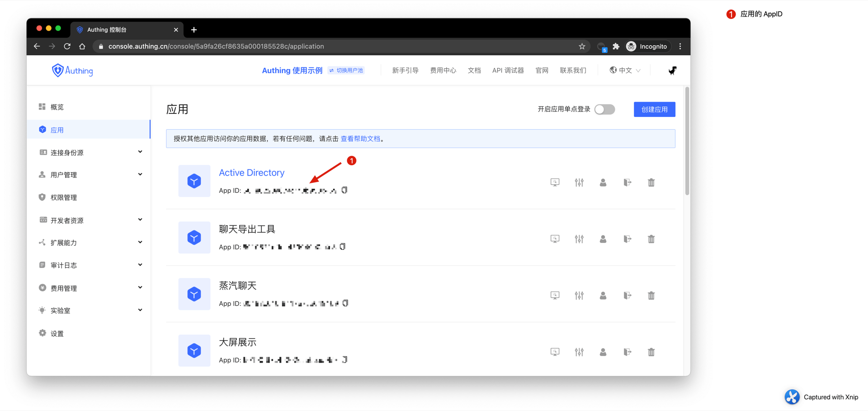
Task: Open browser extensions puzzle icon
Action: tap(616, 47)
